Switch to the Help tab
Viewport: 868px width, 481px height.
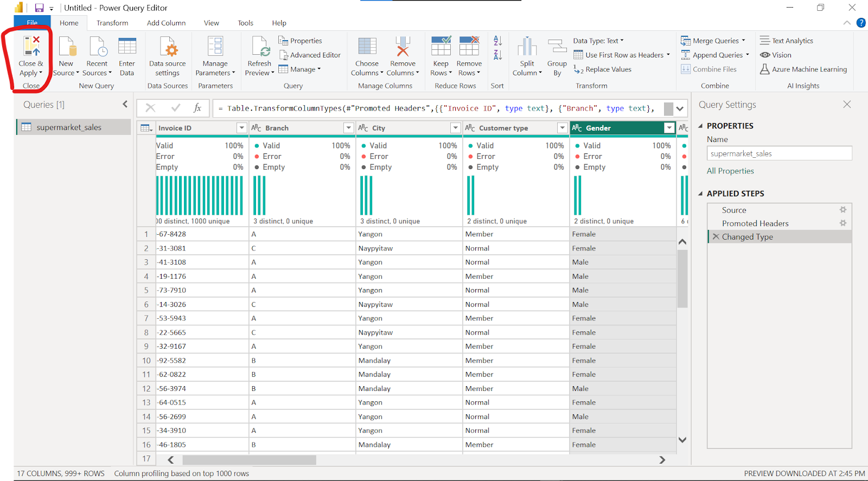pyautogui.click(x=279, y=23)
